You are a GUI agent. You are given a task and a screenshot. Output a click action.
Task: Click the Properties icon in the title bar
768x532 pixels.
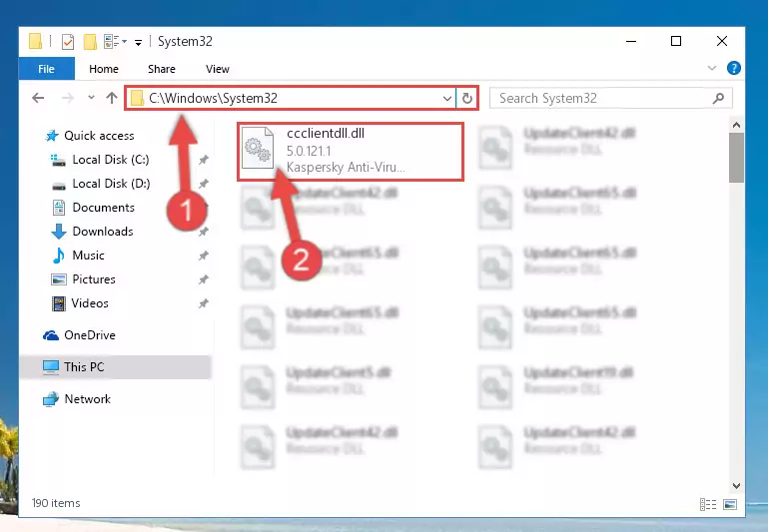click(68, 42)
